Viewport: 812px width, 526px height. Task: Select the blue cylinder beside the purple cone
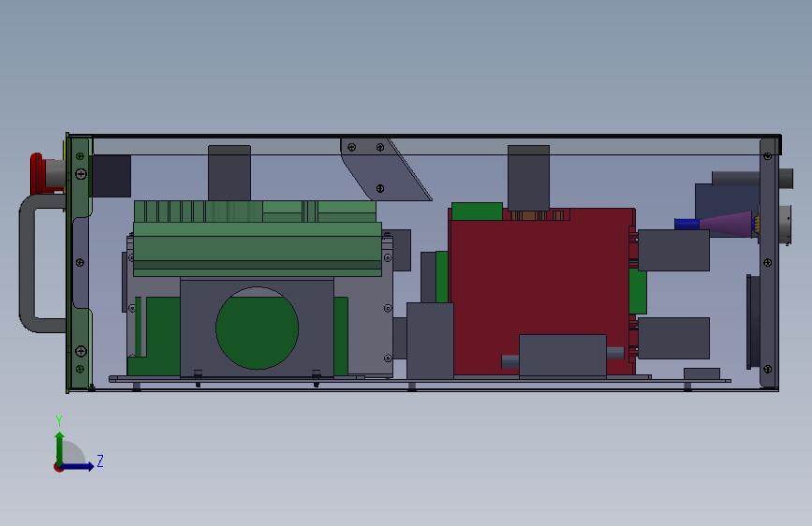pos(687,225)
